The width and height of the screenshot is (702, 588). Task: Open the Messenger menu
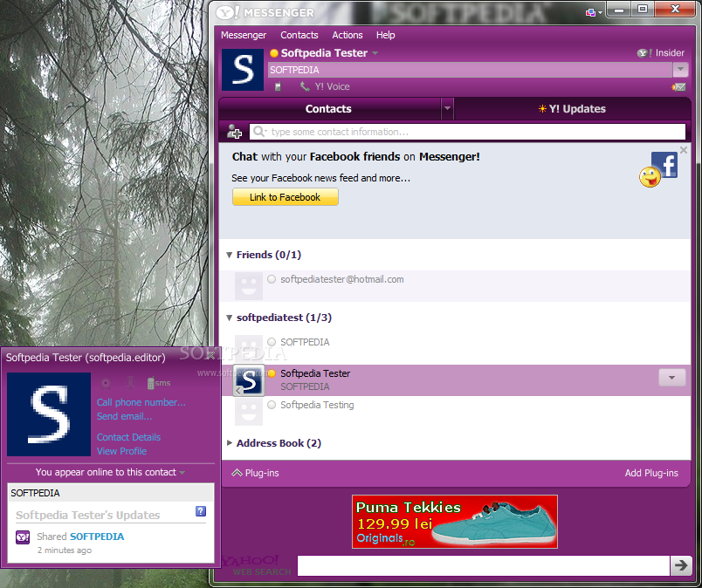pos(243,35)
